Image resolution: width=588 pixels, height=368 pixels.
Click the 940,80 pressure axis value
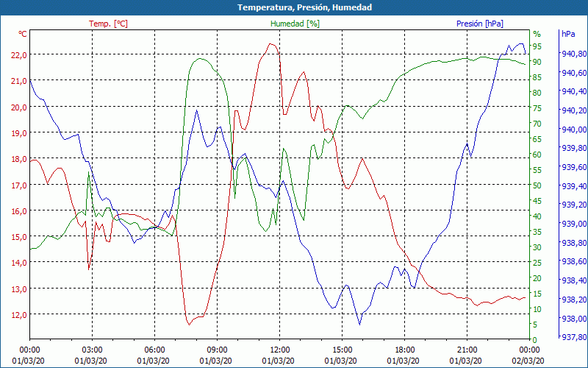(x=574, y=54)
